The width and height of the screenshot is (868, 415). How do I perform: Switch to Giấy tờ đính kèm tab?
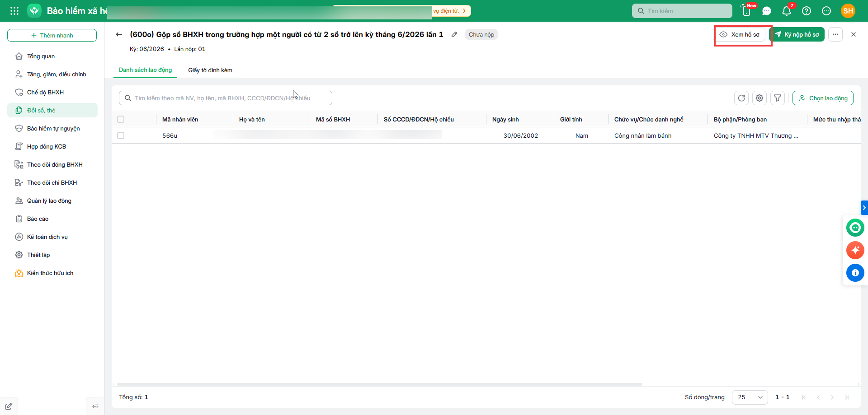pyautogui.click(x=210, y=70)
